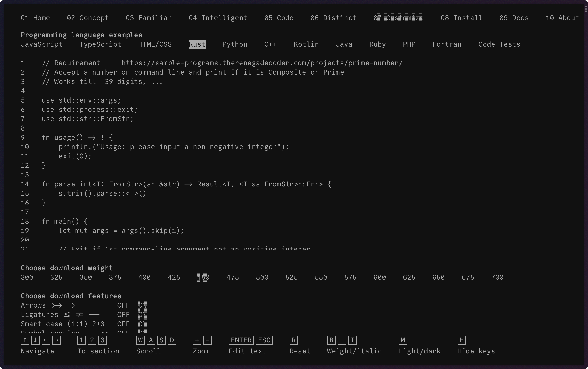Switch Smart case to OFF
This screenshot has width=588, height=369.
(x=123, y=324)
